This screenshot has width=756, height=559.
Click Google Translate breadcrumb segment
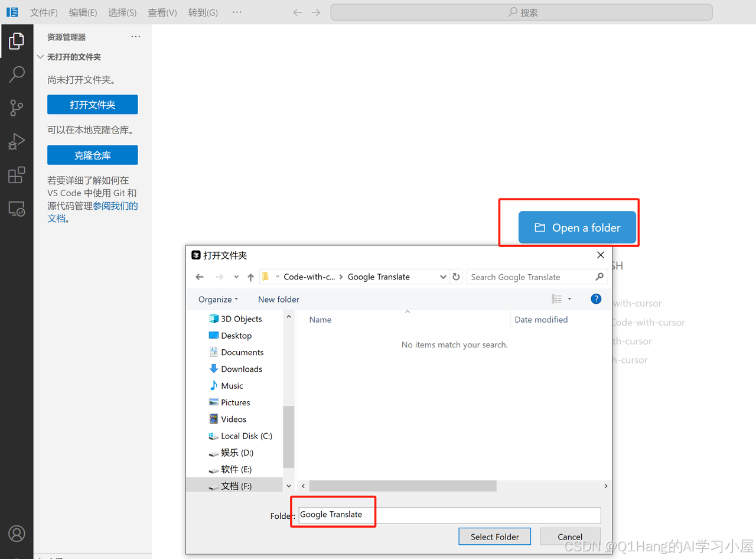coord(379,277)
